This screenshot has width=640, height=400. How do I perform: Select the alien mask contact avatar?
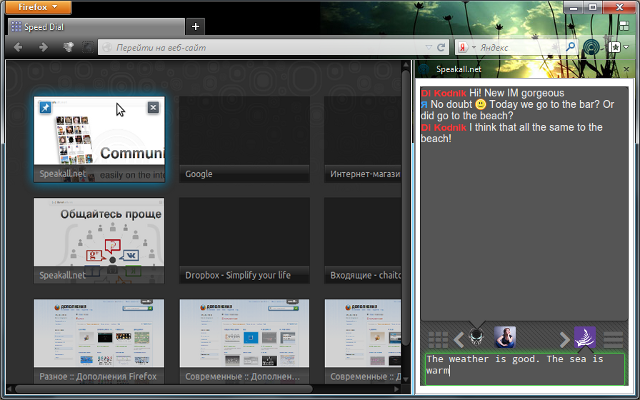coord(477,338)
